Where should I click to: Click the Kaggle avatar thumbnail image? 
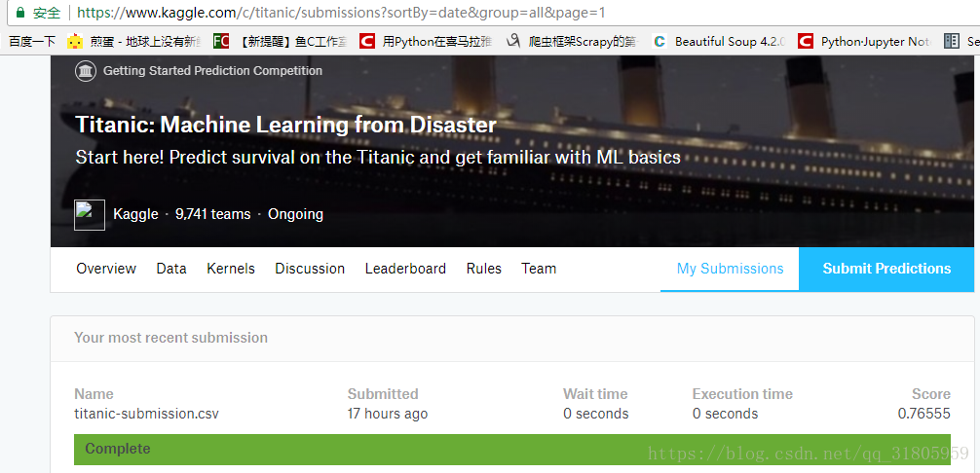[x=90, y=215]
